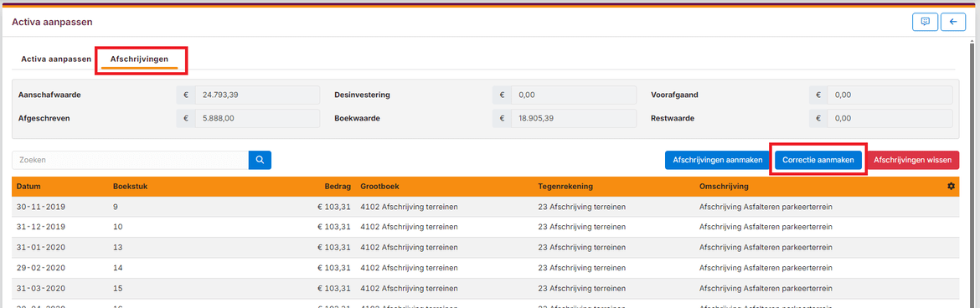Click boekstuk number 14
The height and width of the screenshot is (308, 980).
tap(117, 268)
